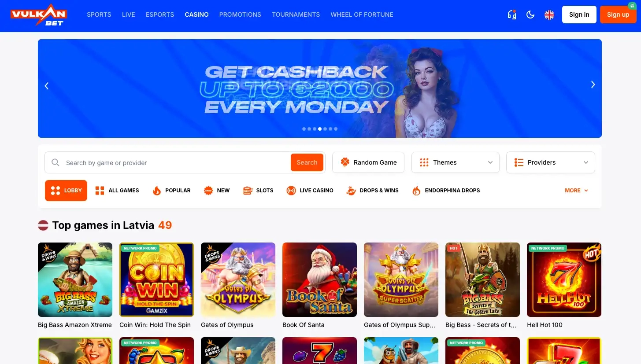Open the Book Of Santa game thumbnail

coord(319,280)
